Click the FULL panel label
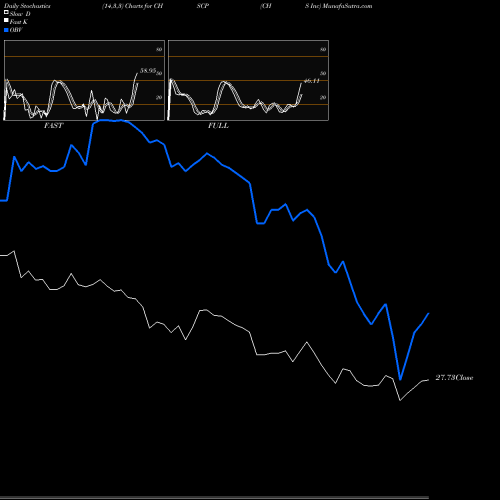This screenshot has height=500, width=500. [x=218, y=126]
